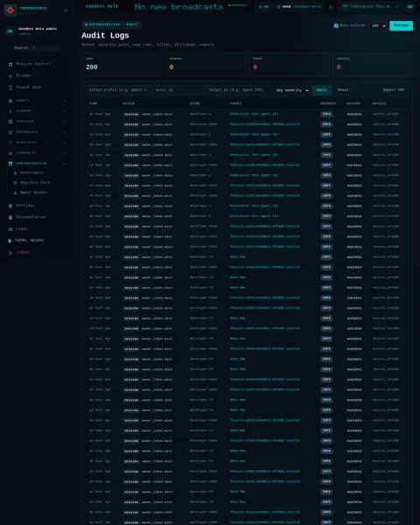
Task: Click the target_id filter field
Action: coord(237,90)
